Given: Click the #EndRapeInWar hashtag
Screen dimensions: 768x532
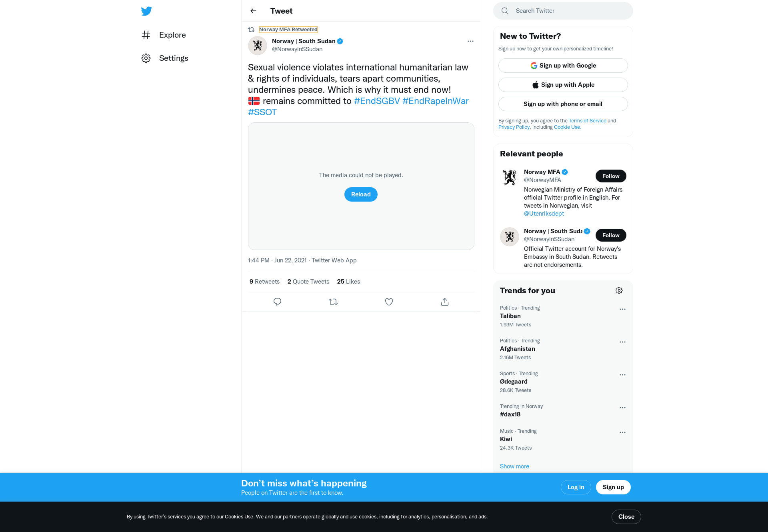Looking at the screenshot, I should 435,101.
